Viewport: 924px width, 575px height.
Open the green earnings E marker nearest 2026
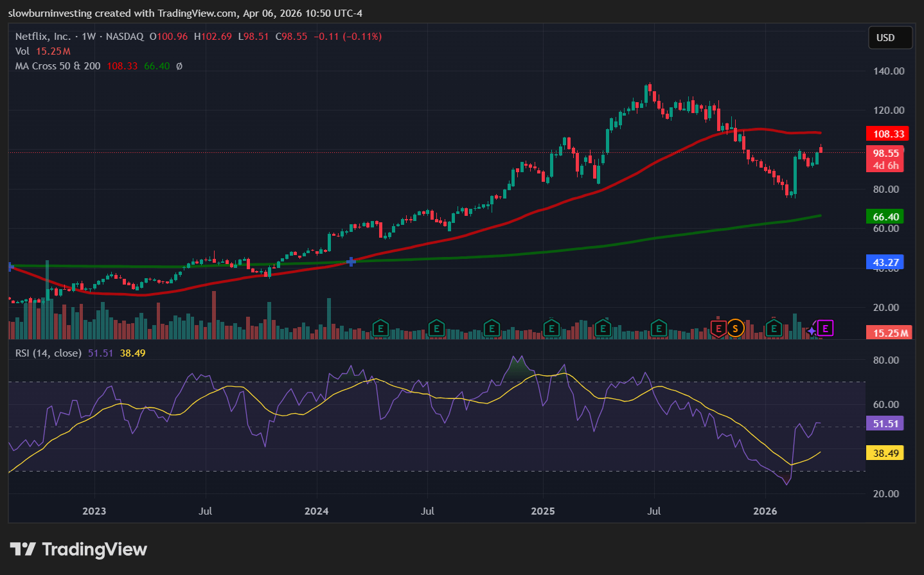774,329
